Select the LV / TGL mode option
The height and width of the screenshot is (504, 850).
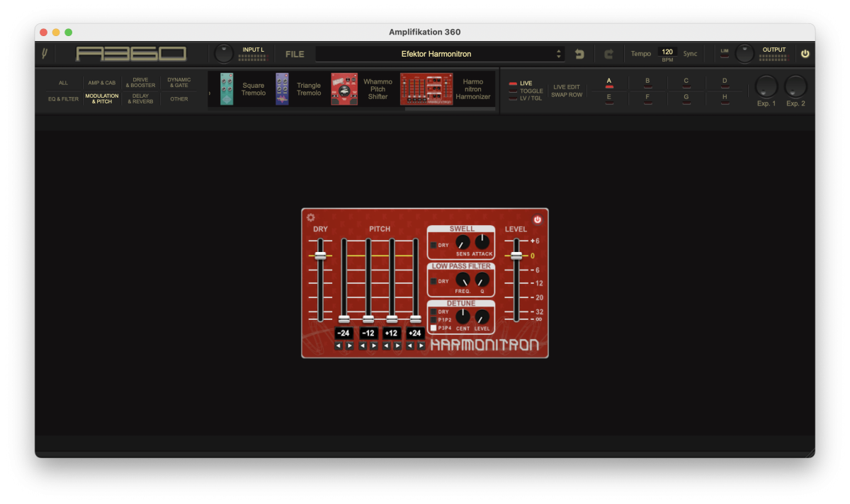(526, 98)
